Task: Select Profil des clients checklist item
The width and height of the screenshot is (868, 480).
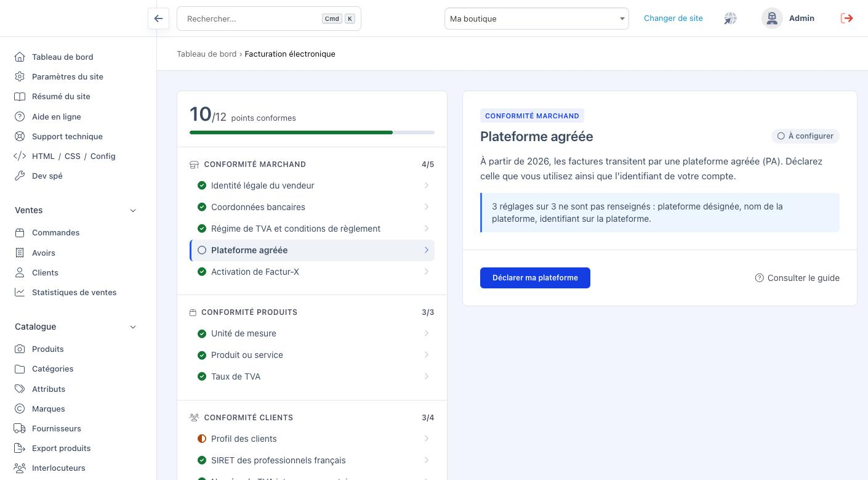Action: (312, 439)
